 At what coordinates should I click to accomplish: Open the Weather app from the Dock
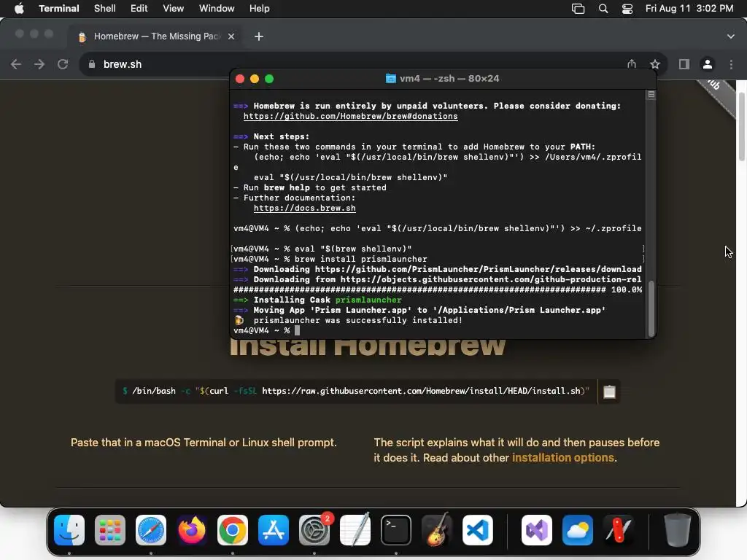tap(578, 529)
